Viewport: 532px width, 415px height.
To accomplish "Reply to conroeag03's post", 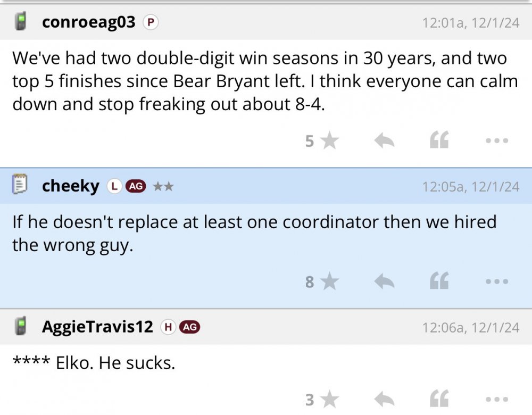I will [x=384, y=141].
